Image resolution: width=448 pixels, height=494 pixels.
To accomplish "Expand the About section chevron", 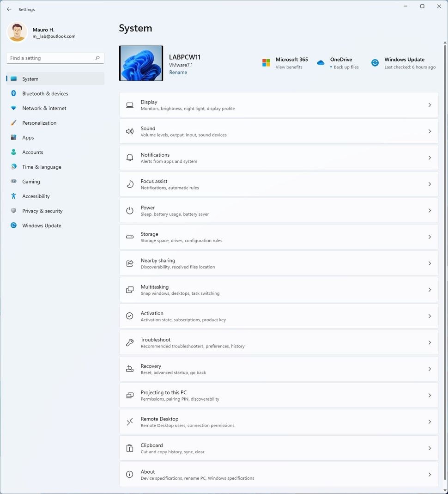I will click(430, 474).
